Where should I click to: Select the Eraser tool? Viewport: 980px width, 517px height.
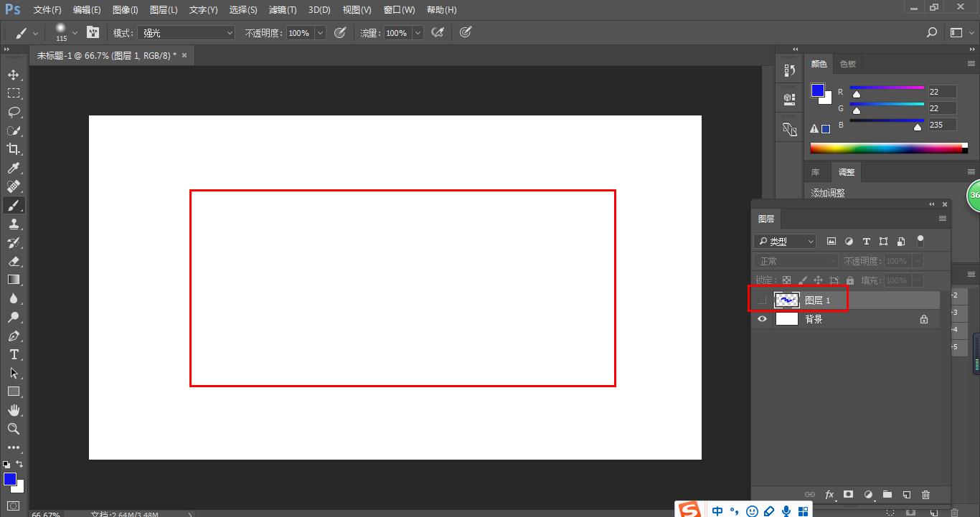[14, 262]
